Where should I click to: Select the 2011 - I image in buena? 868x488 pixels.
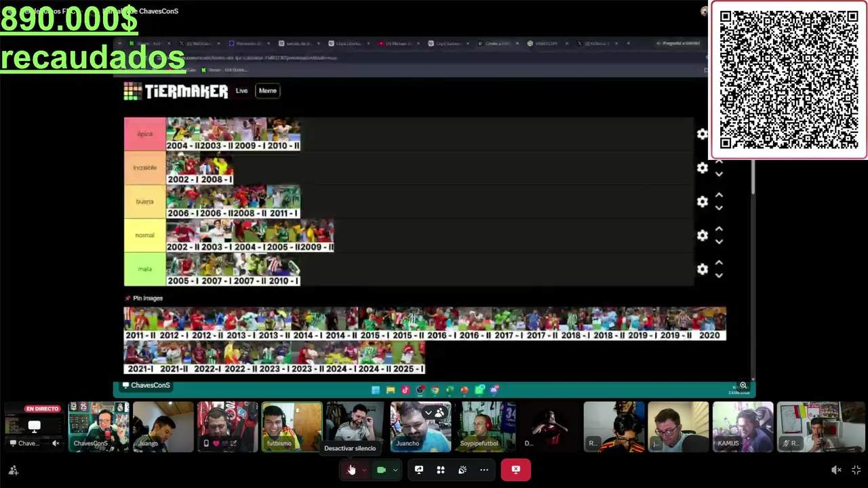(x=283, y=202)
